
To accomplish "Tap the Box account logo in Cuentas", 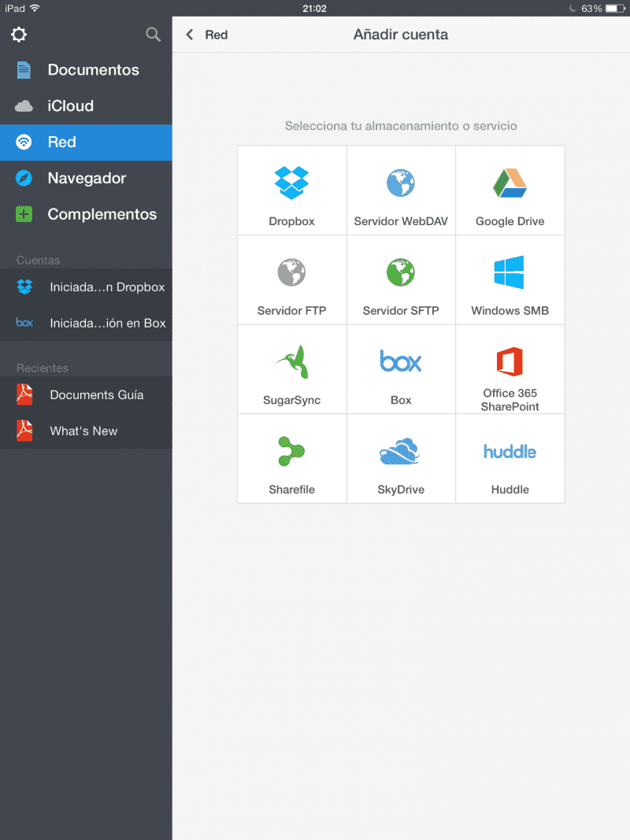I will pos(24,323).
